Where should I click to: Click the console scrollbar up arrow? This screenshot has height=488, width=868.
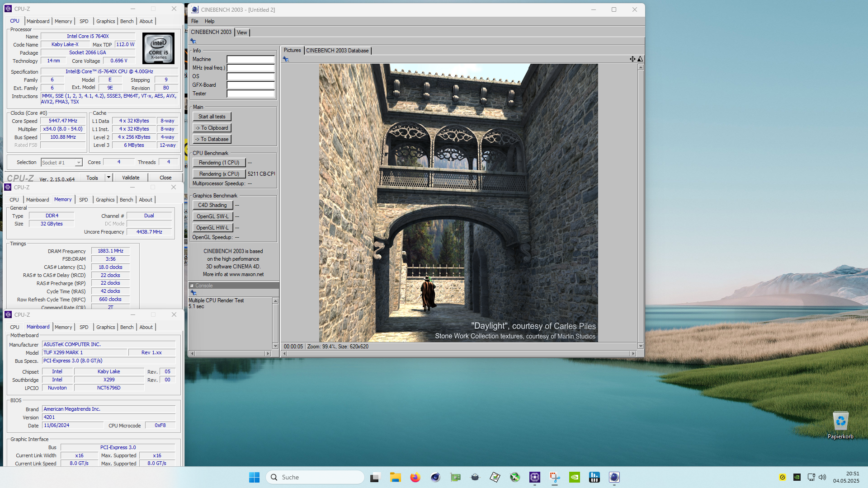pyautogui.click(x=275, y=301)
